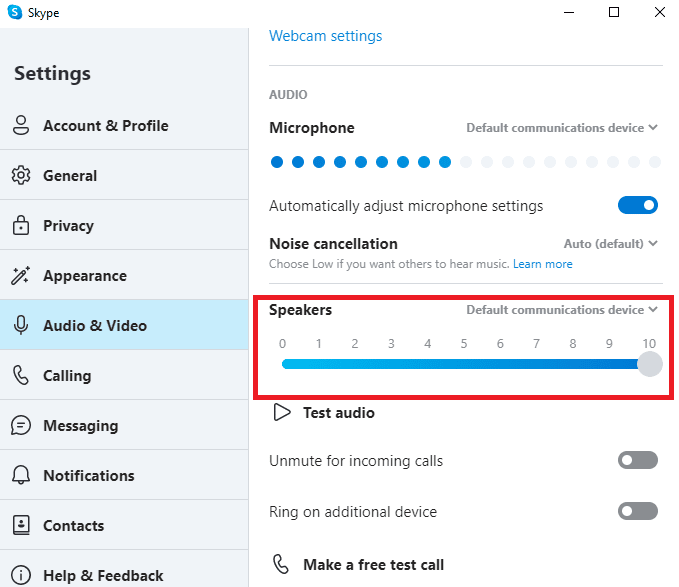The width and height of the screenshot is (679, 587).
Task: Set speaker volume to 0 on slider
Action: coord(283,364)
